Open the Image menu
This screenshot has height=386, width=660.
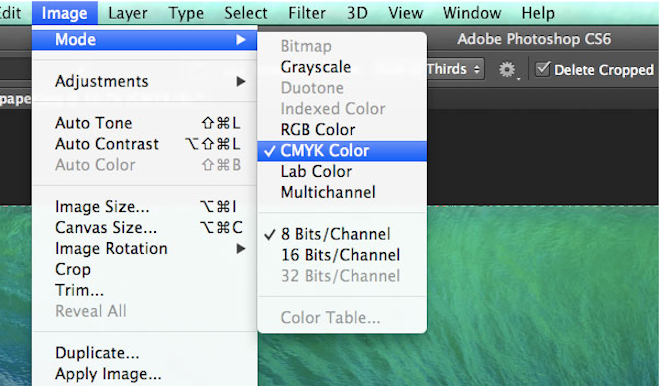[x=65, y=13]
